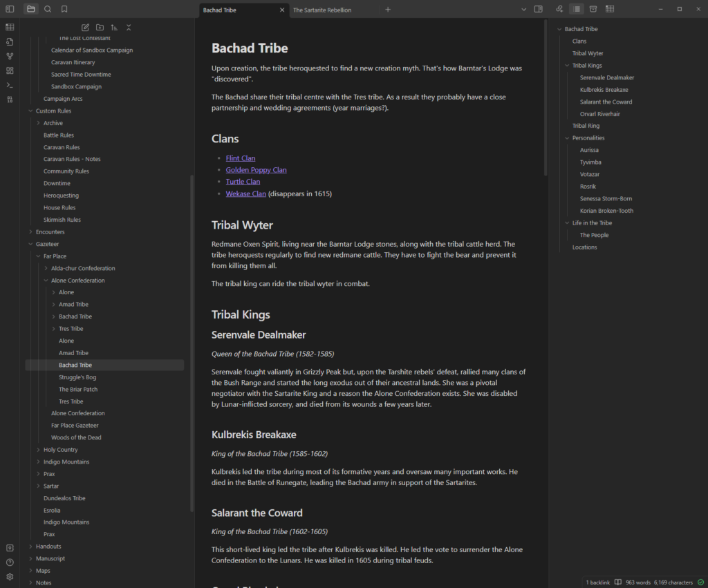Open a new tab with the plus icon
Viewport: 708px width, 588px height.
pos(388,10)
